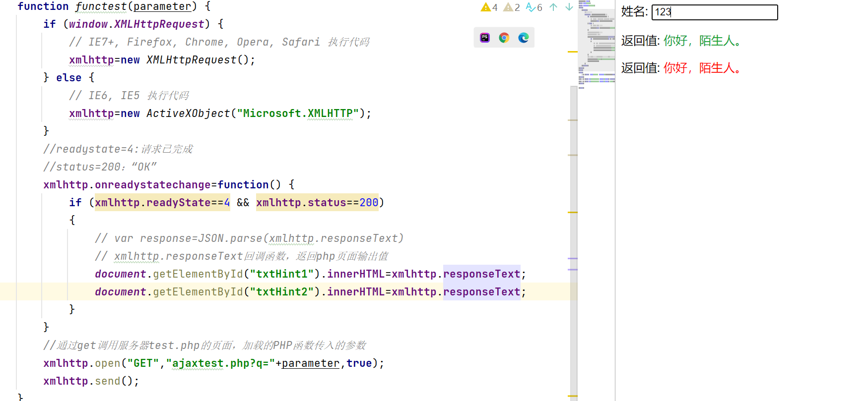Click the else keyword

point(69,78)
